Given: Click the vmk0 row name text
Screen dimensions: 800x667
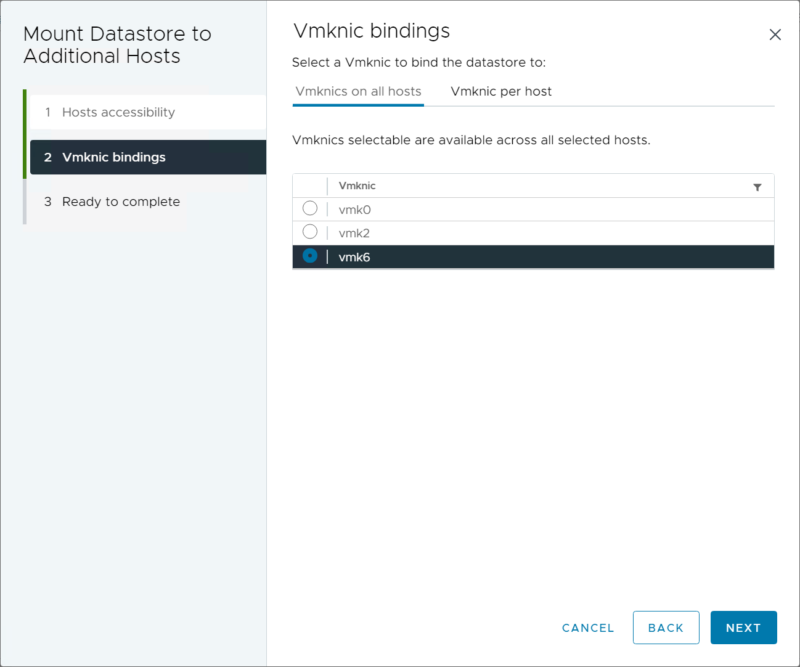Looking at the screenshot, I should click(355, 209).
